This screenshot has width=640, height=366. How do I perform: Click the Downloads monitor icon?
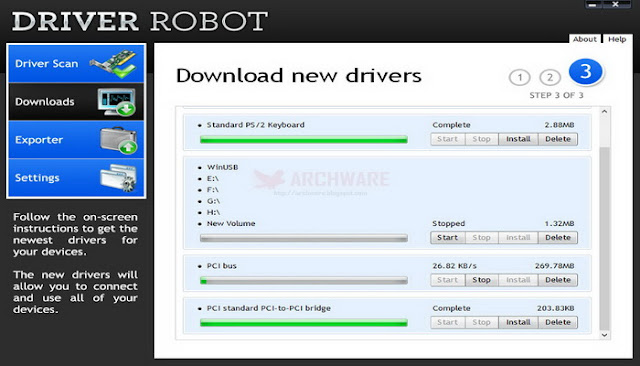(x=117, y=102)
